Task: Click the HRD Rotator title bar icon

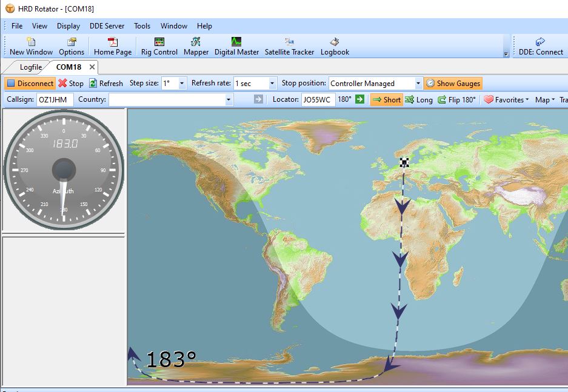Action: (x=10, y=8)
